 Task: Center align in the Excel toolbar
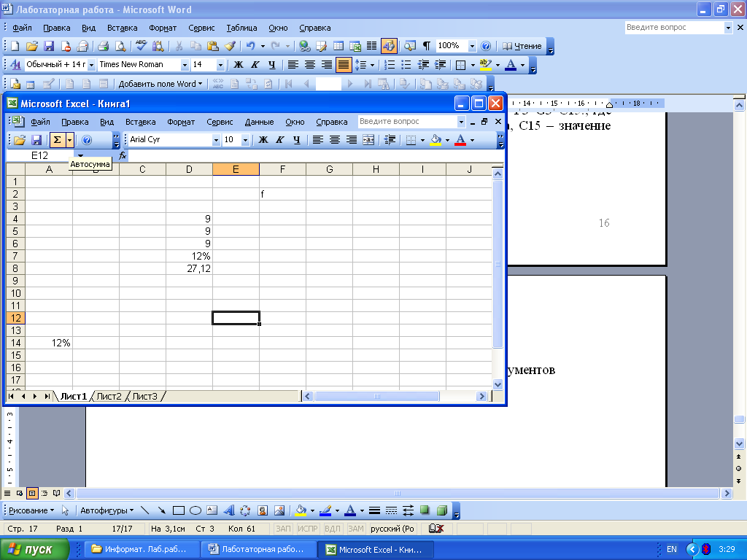click(x=334, y=139)
